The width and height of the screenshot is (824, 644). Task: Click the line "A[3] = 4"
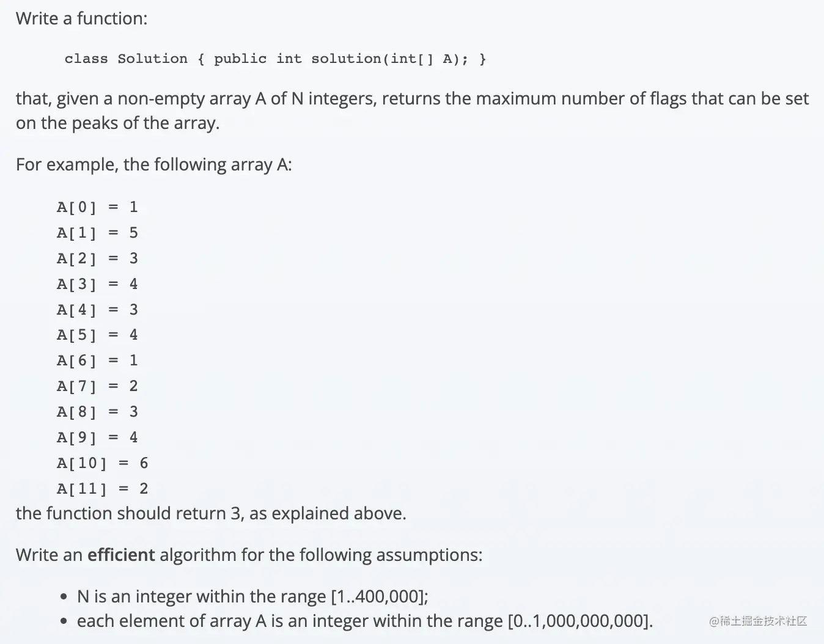97,284
